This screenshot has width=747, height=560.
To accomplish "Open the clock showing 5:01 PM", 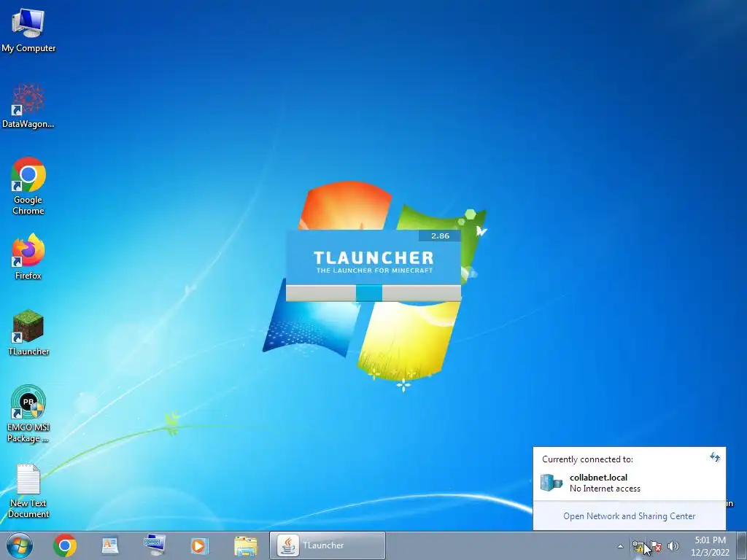I will 710,546.
